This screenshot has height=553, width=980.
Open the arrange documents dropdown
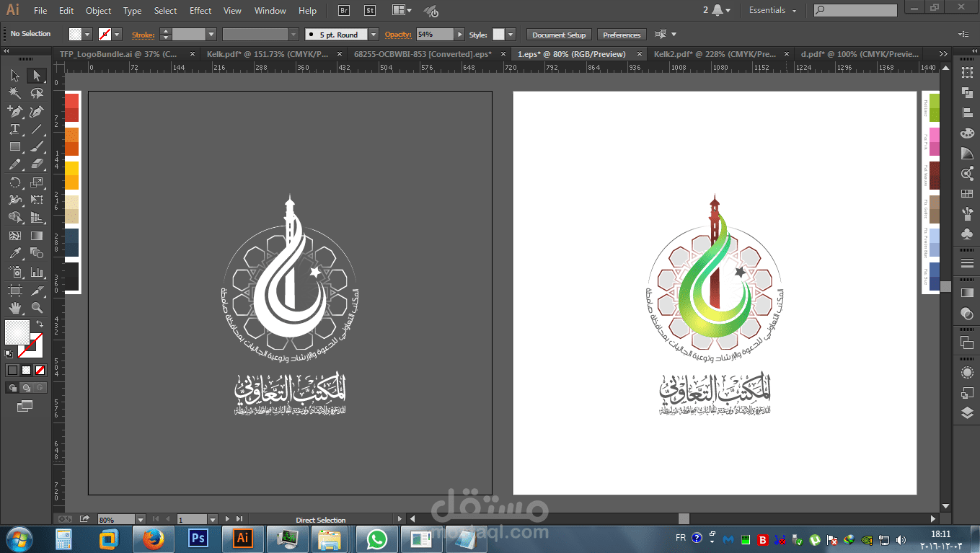point(402,11)
